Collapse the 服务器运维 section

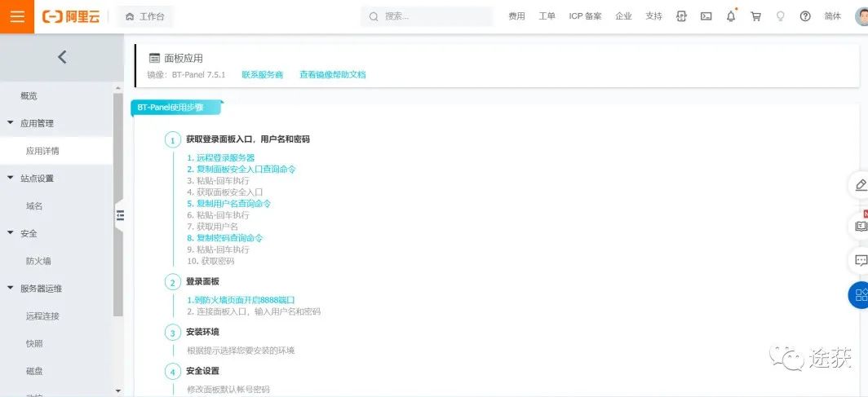pos(10,288)
